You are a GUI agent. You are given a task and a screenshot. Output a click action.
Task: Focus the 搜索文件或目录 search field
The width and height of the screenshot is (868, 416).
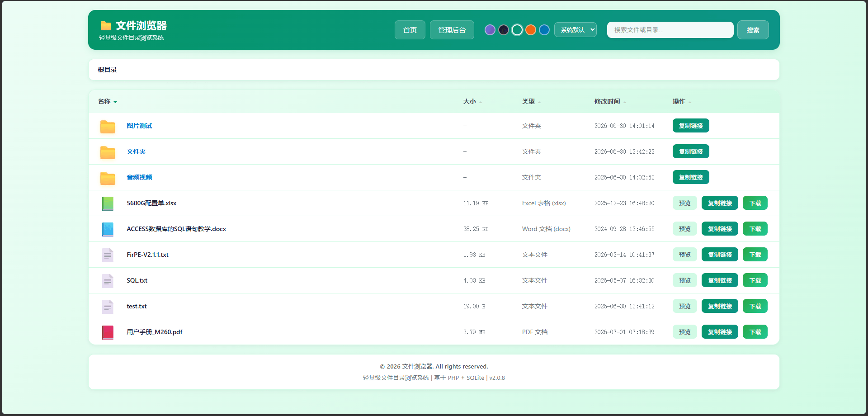coord(670,30)
